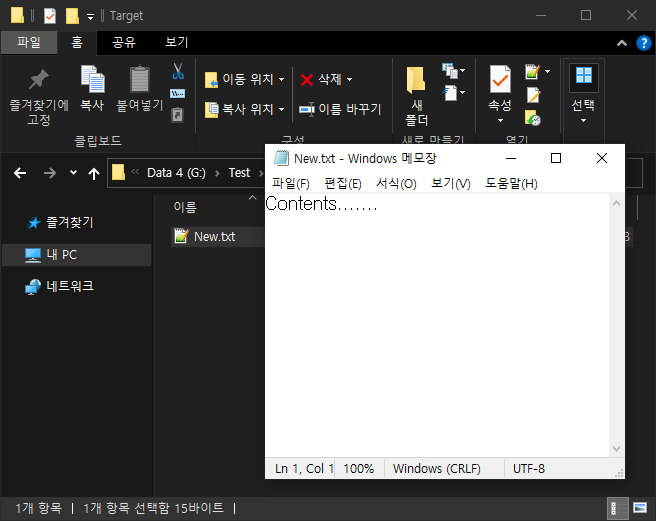
Task: Click the Forward navigation arrow
Action: click(x=50, y=173)
